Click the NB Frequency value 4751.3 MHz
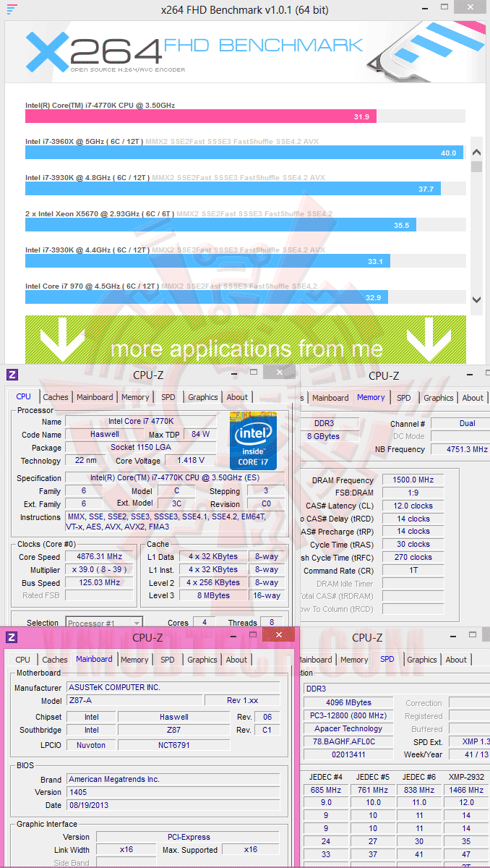The width and height of the screenshot is (490, 868). 460,449
